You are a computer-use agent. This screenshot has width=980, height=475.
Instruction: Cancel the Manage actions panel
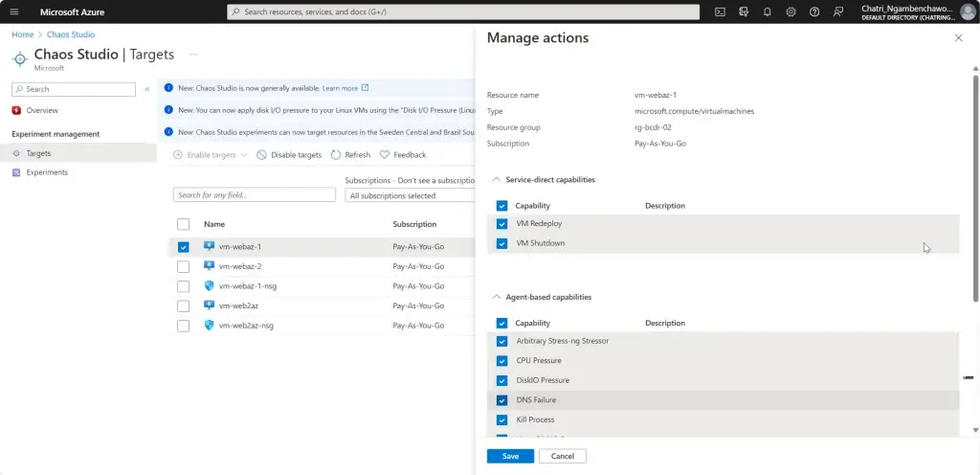pos(563,456)
